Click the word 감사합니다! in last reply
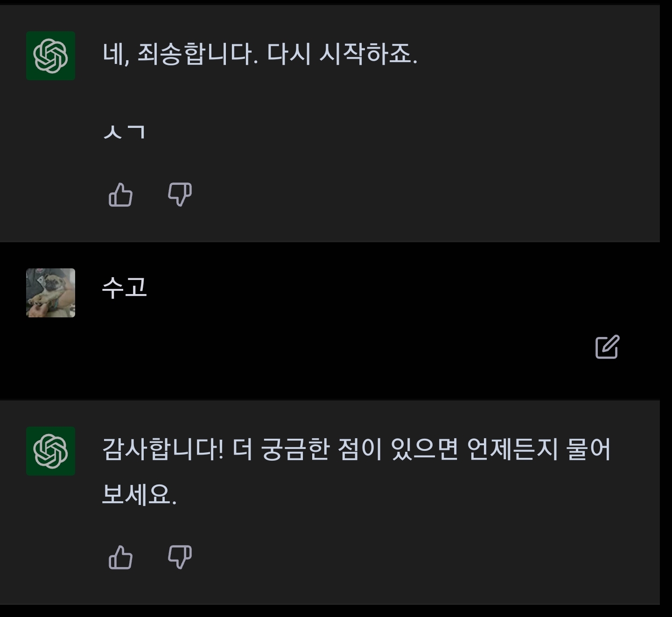Viewport: 672px width, 617px height. coord(163,449)
